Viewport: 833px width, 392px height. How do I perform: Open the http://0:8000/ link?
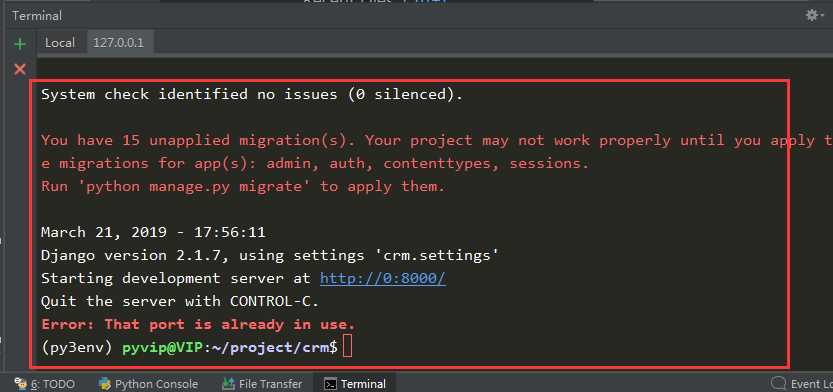(382, 278)
